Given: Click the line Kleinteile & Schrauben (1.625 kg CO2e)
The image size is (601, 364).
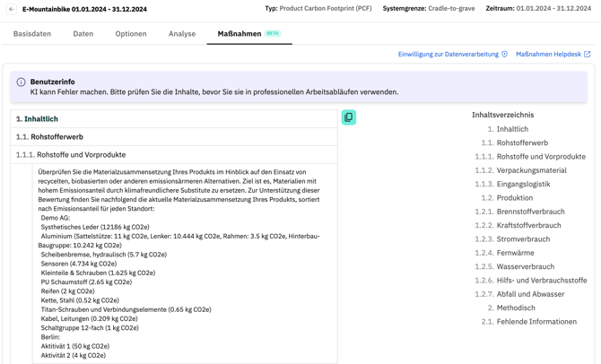Looking at the screenshot, I should [x=98, y=273].
